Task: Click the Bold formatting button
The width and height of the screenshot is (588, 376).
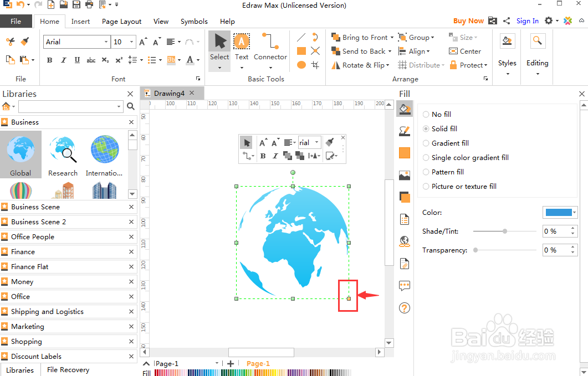Action: [49, 60]
